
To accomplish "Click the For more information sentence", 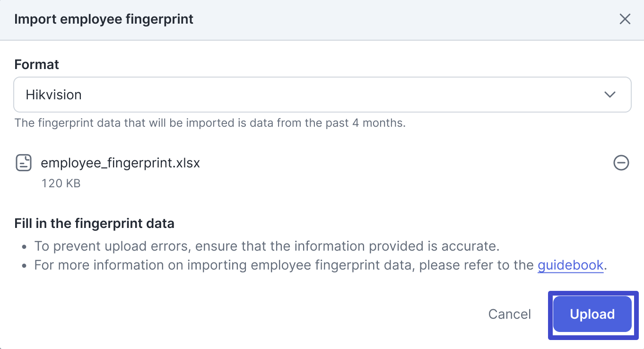I will [284, 265].
